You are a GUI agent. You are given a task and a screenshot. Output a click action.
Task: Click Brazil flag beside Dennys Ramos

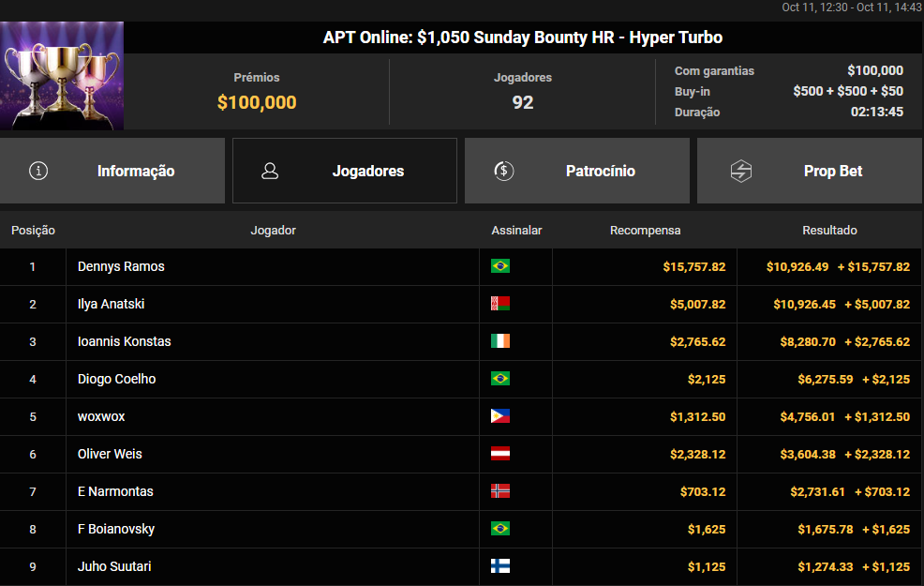(x=500, y=266)
